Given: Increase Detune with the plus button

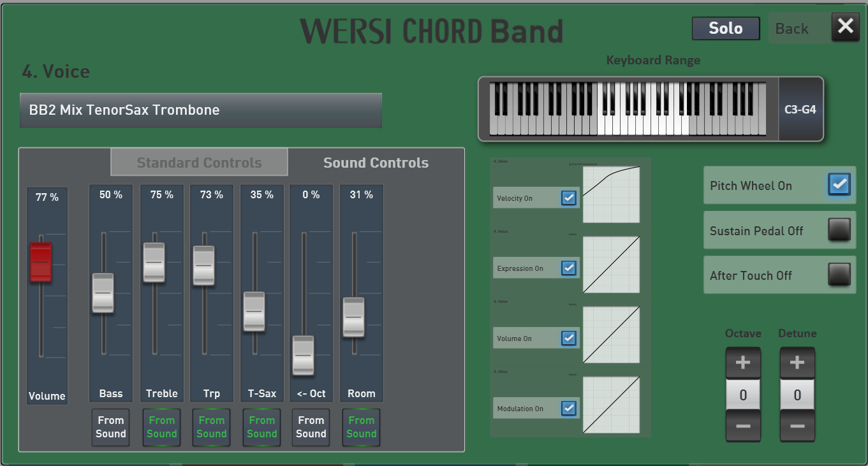Looking at the screenshot, I should 797,363.
